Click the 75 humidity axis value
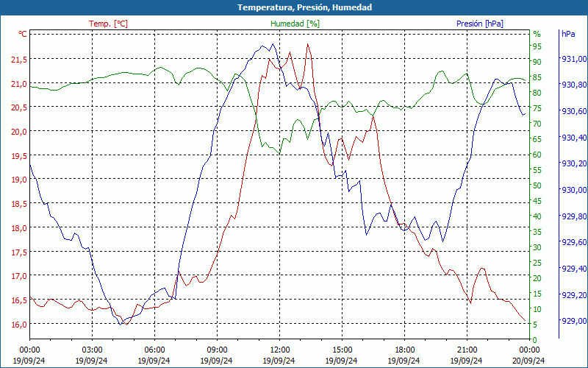This screenshot has width=588, height=368. 537,108
